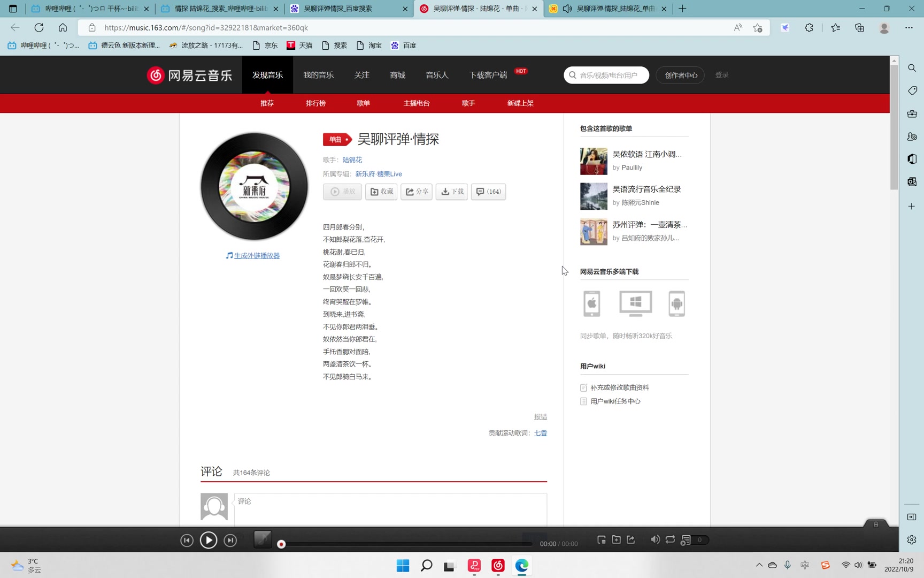Click the NetEase Cloud Music logo
This screenshot has height=578, width=924.
coord(189,75)
